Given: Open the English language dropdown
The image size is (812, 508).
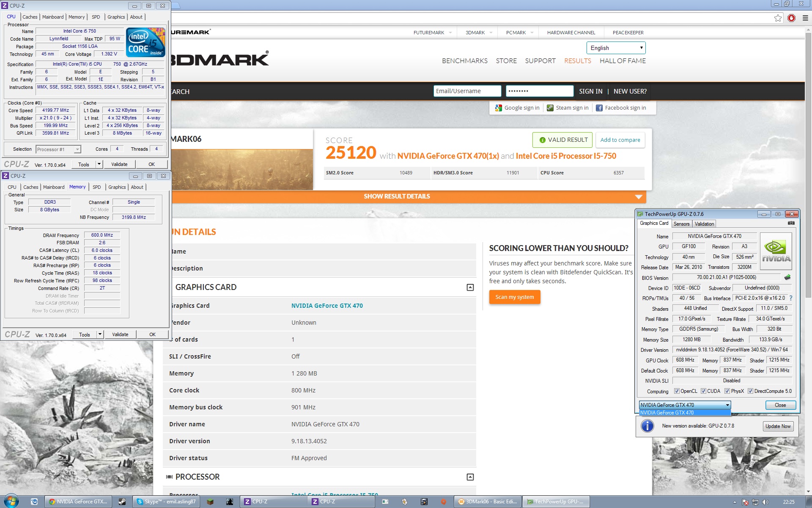Looking at the screenshot, I should point(616,48).
